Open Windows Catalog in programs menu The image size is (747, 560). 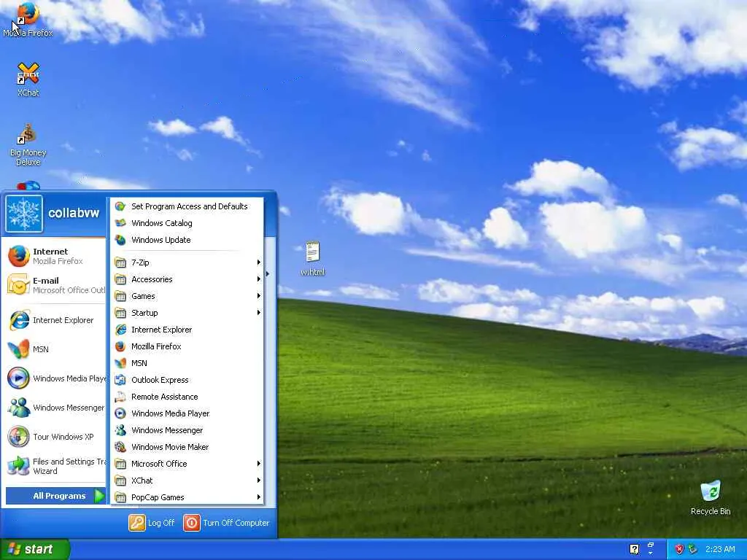[187, 223]
